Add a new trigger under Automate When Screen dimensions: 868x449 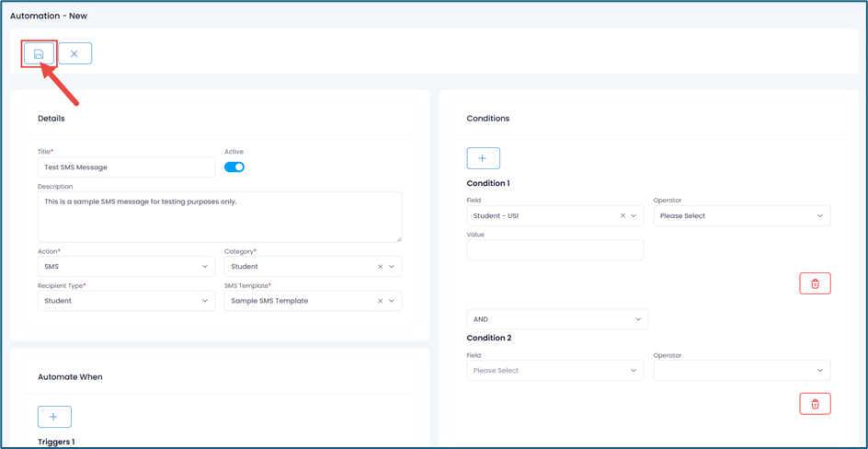coord(53,417)
